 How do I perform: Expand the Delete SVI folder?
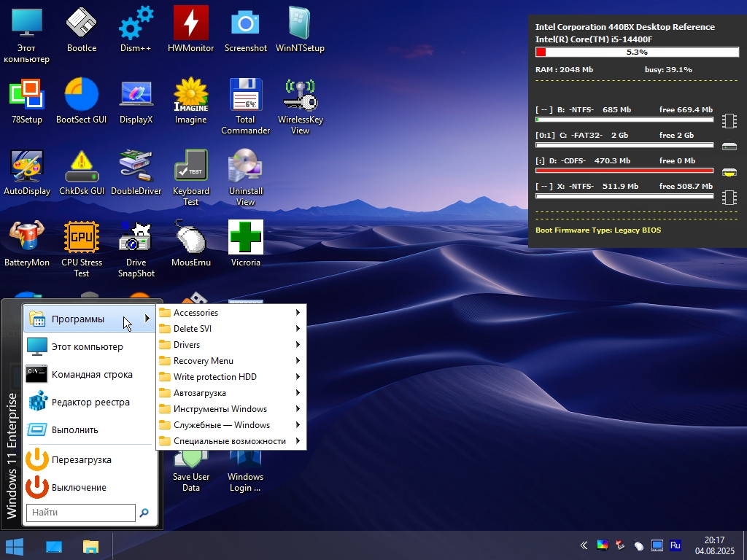(x=231, y=329)
